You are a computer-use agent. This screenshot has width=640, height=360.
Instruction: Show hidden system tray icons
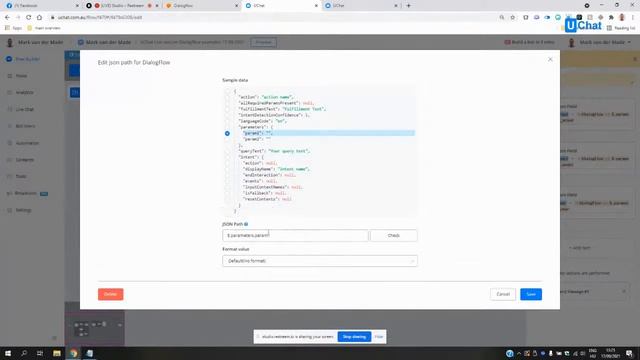point(519,353)
